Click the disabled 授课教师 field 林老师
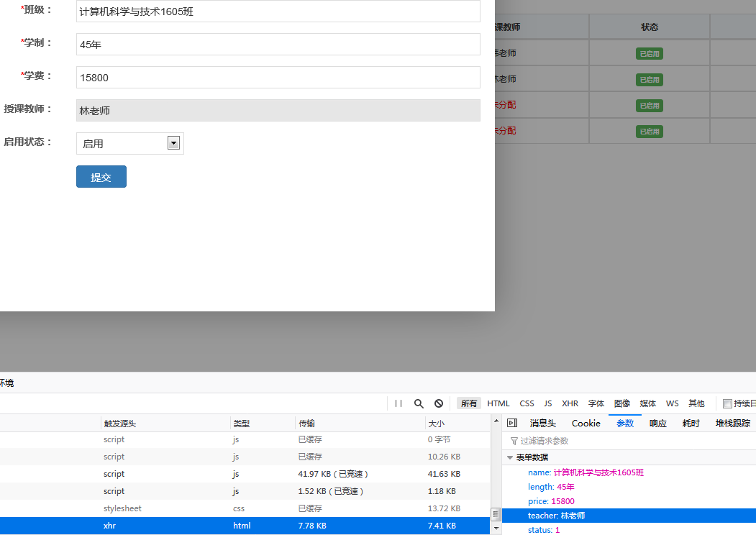Viewport: 756px width, 535px height. [x=278, y=110]
